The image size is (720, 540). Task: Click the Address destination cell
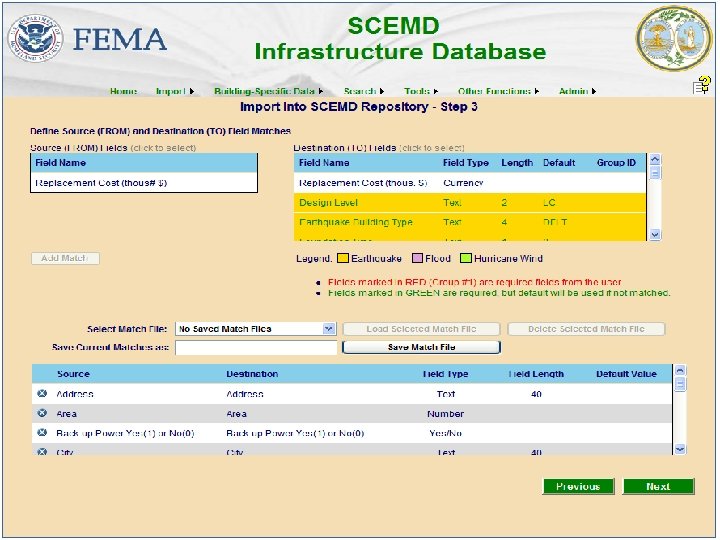245,394
